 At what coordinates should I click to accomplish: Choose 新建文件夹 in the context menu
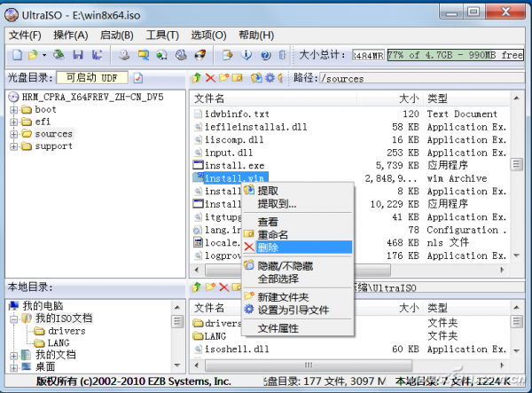point(298,297)
